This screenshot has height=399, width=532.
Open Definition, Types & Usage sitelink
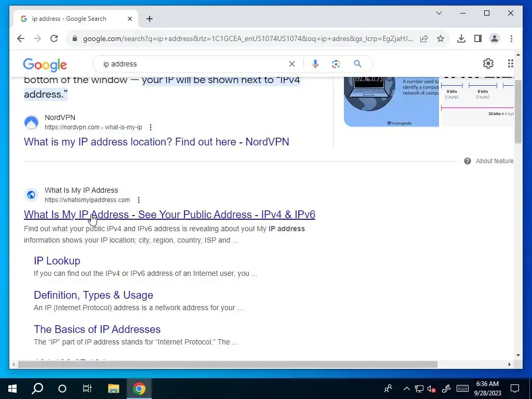click(94, 295)
